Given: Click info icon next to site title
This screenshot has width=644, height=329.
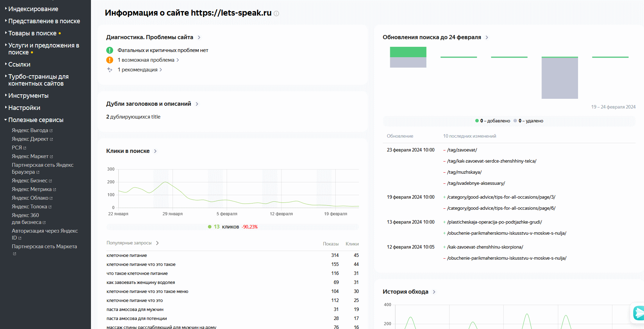Looking at the screenshot, I should 276,14.
